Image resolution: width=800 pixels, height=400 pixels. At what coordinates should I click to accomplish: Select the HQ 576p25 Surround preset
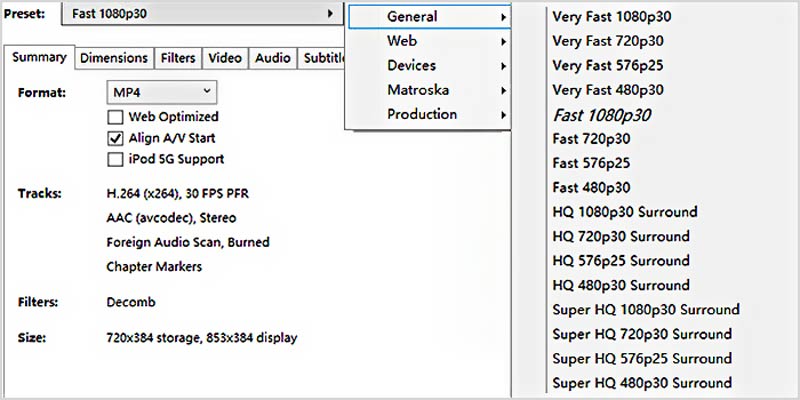click(621, 261)
